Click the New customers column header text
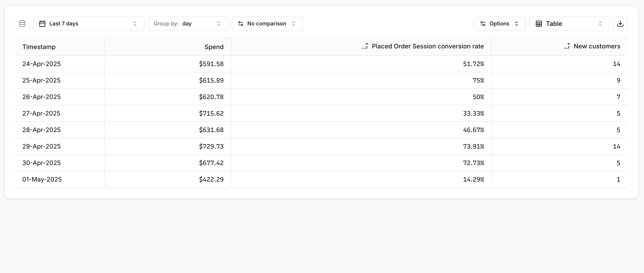This screenshot has width=644, height=273. pos(597,46)
